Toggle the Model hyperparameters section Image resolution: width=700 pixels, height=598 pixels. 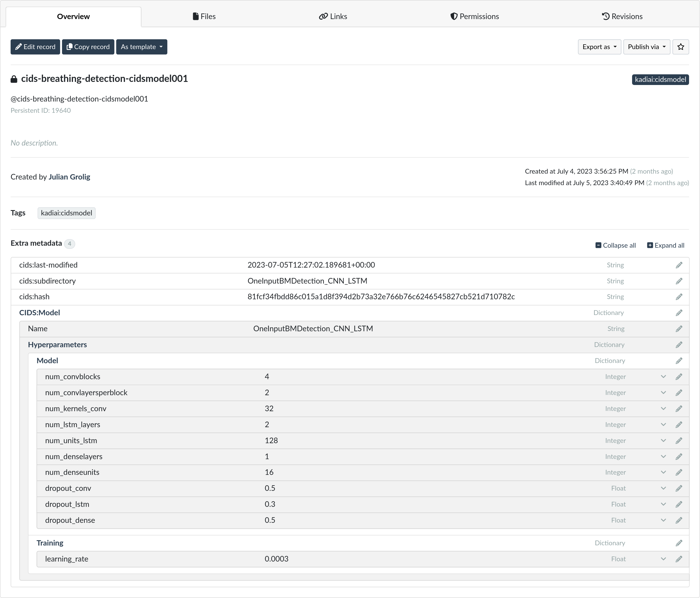pos(47,361)
